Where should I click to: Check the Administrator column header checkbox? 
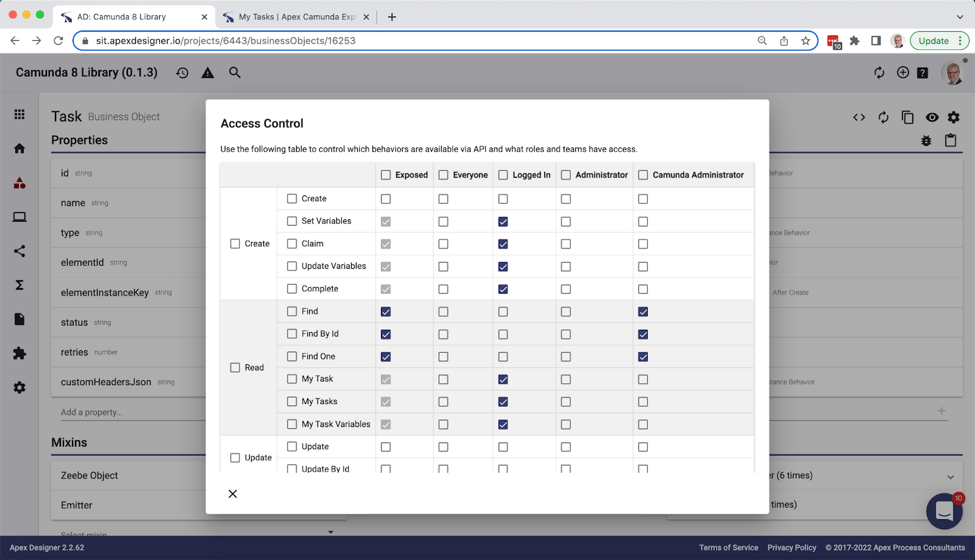[x=565, y=175]
